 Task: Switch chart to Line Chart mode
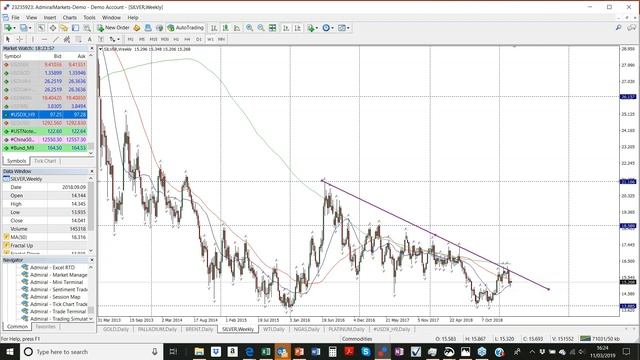click(237, 28)
